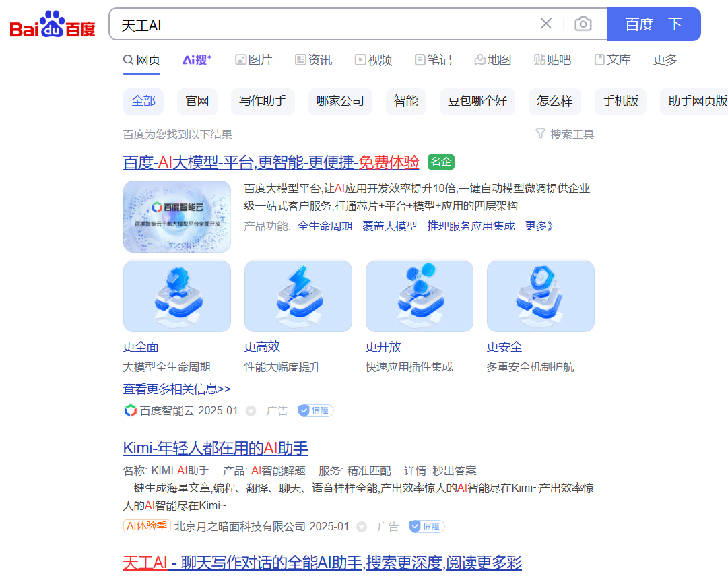Expand the dropdown beside 百度智能云 2025-01
Screen dimensions: 728x576
[251, 411]
